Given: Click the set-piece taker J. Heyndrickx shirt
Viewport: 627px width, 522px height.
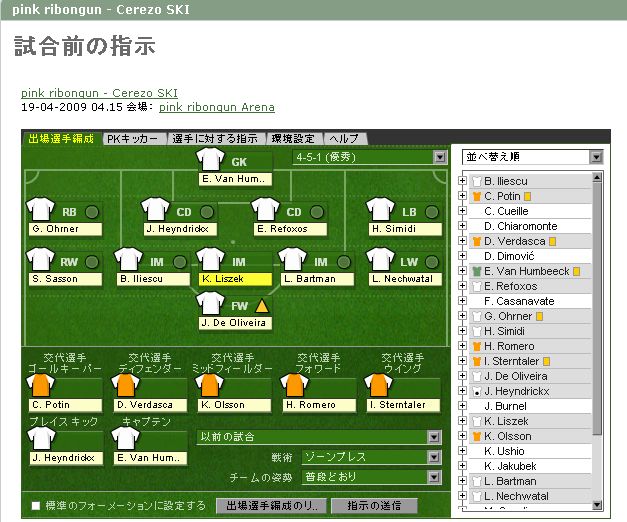Looking at the screenshot, I should click(41, 438).
